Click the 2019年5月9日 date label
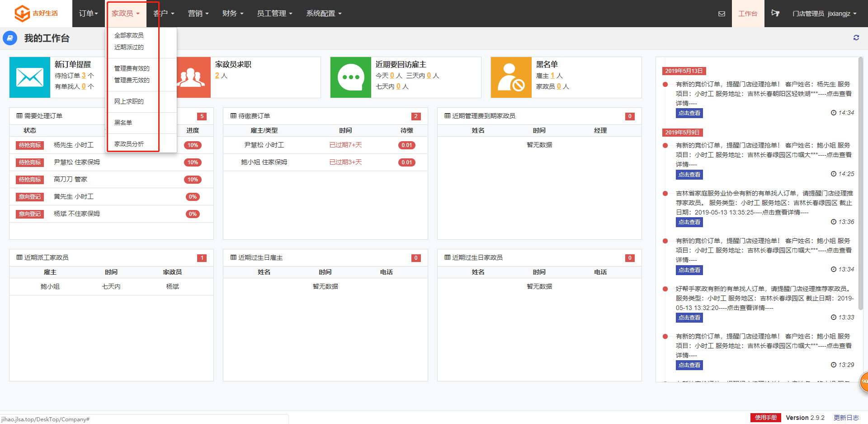Image resolution: width=868 pixels, height=424 pixels. pyautogui.click(x=683, y=133)
